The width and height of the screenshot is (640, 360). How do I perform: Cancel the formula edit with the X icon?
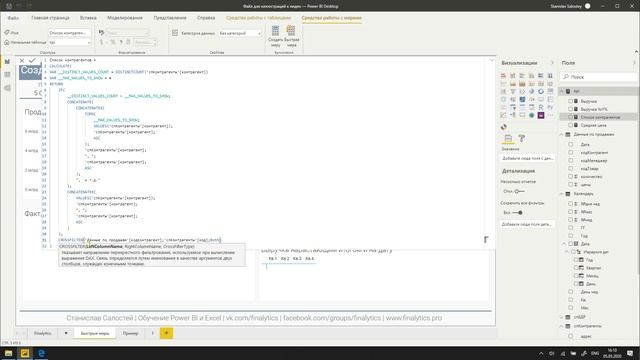(x=22, y=60)
